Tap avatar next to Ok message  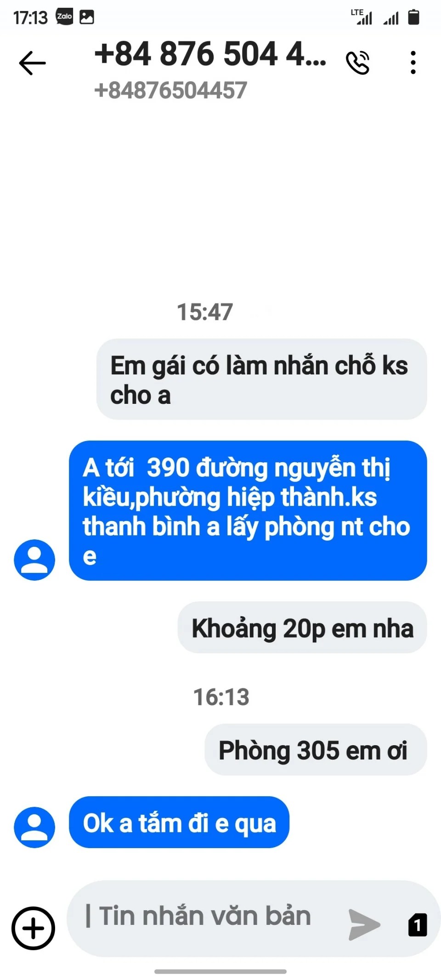tap(34, 827)
